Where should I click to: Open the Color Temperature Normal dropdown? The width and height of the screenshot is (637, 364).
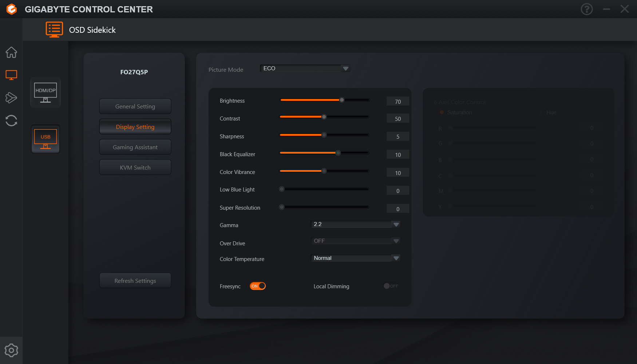pos(356,258)
